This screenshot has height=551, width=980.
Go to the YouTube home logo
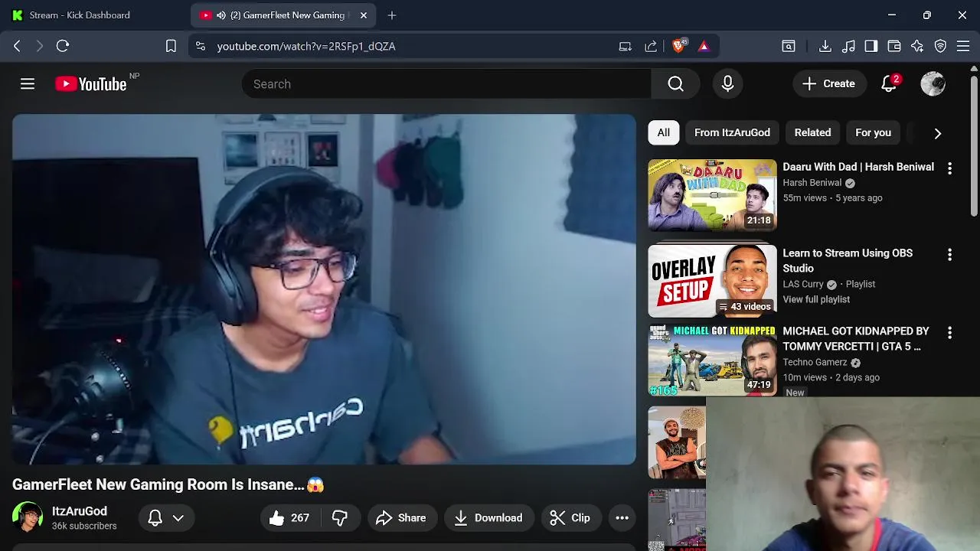91,84
